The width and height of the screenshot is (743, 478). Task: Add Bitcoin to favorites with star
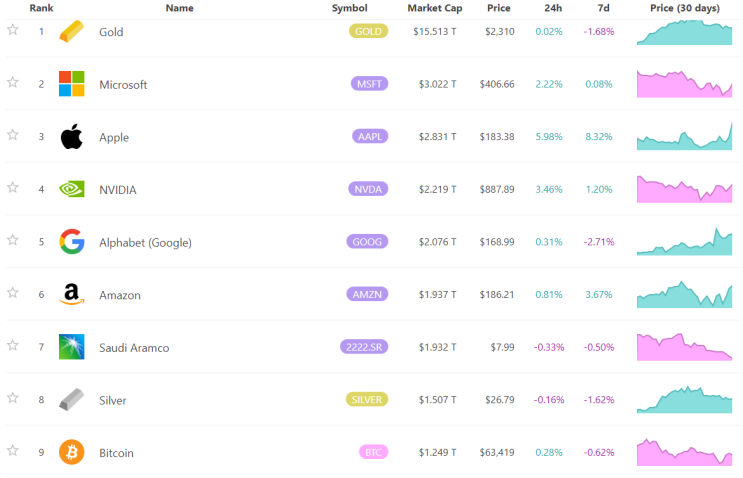coord(13,451)
